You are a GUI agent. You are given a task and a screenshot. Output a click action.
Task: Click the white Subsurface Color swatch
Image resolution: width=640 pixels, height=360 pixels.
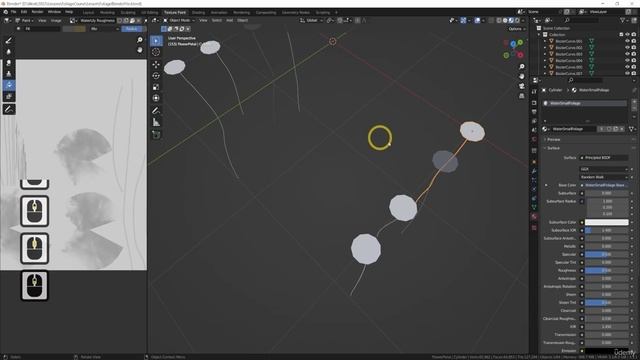pyautogui.click(x=607, y=222)
